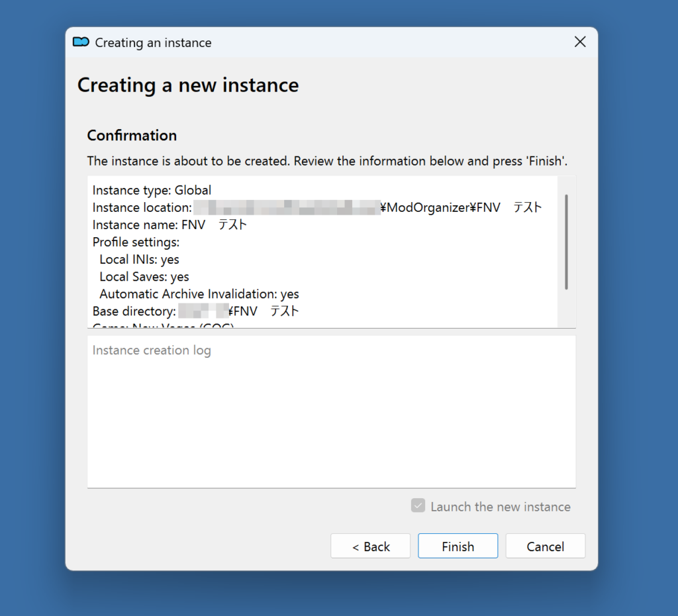Click the Base directory line
Image resolution: width=678 pixels, height=616 pixels.
pos(195,311)
